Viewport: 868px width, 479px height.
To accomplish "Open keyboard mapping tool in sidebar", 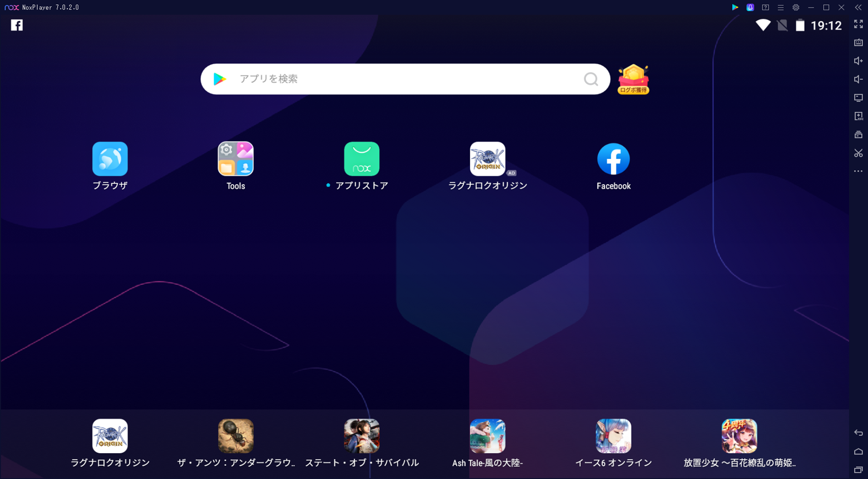I will [858, 42].
